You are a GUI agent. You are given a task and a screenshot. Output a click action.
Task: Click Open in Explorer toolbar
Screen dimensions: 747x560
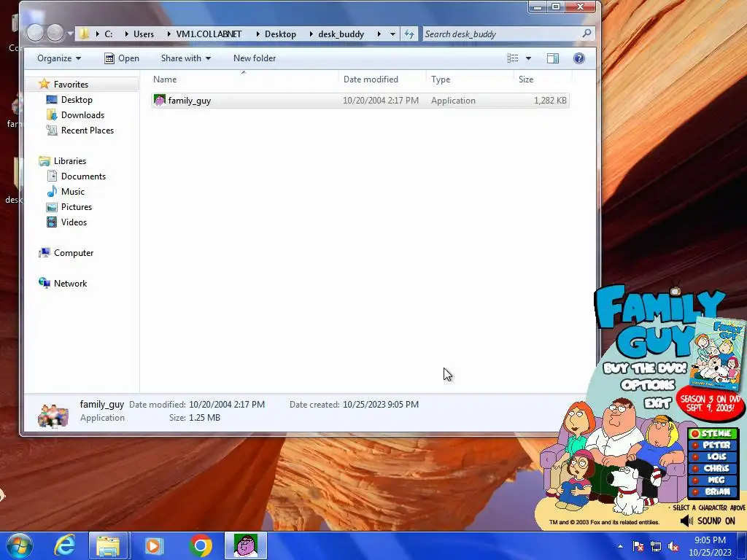[x=122, y=58]
